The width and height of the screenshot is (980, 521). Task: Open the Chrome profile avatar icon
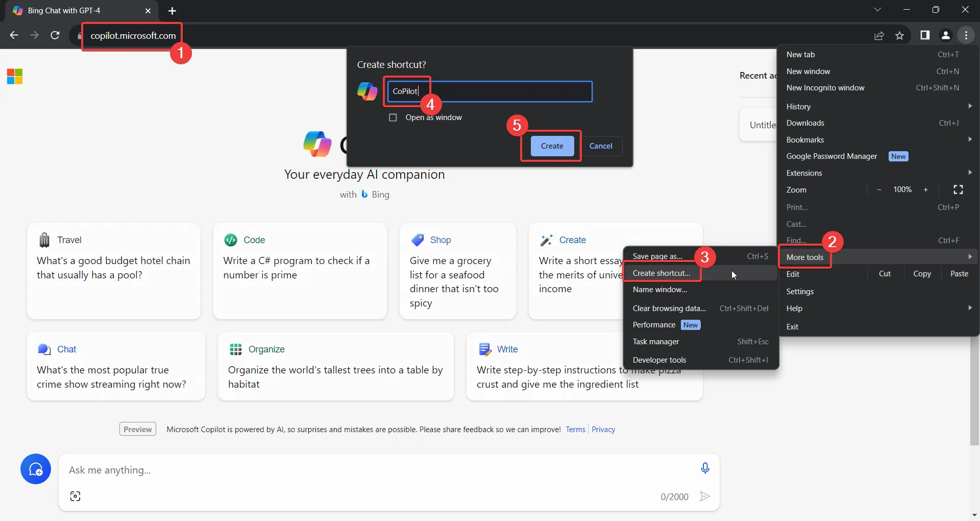click(945, 35)
